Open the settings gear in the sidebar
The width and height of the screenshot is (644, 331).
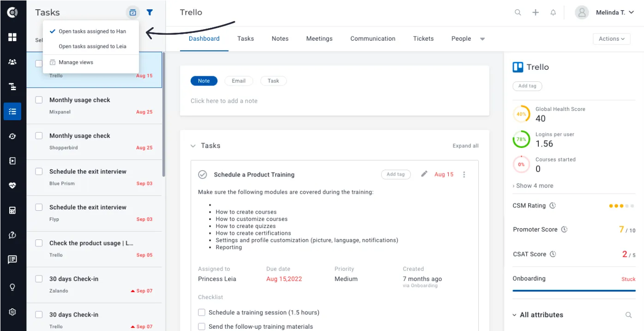tap(12, 312)
